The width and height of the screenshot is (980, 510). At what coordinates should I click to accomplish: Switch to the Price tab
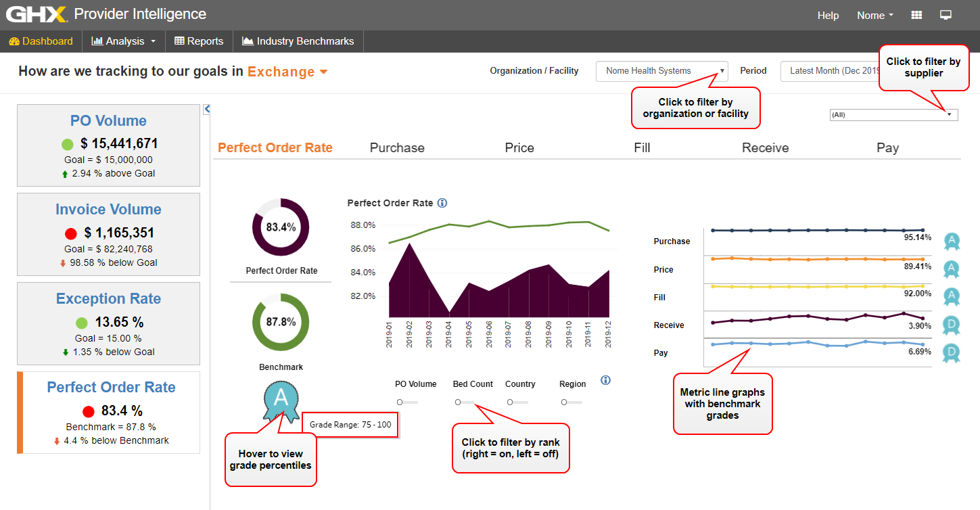point(519,148)
